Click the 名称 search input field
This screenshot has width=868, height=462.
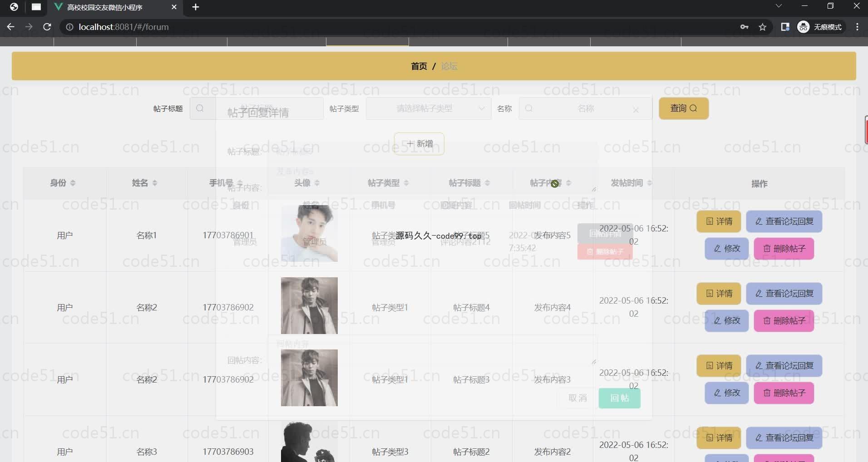pos(586,108)
